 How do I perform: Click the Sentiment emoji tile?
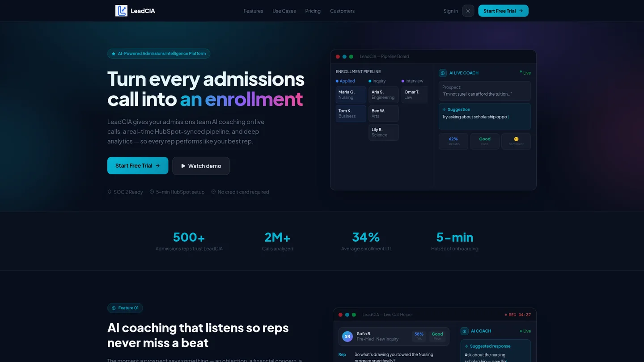[x=516, y=141]
